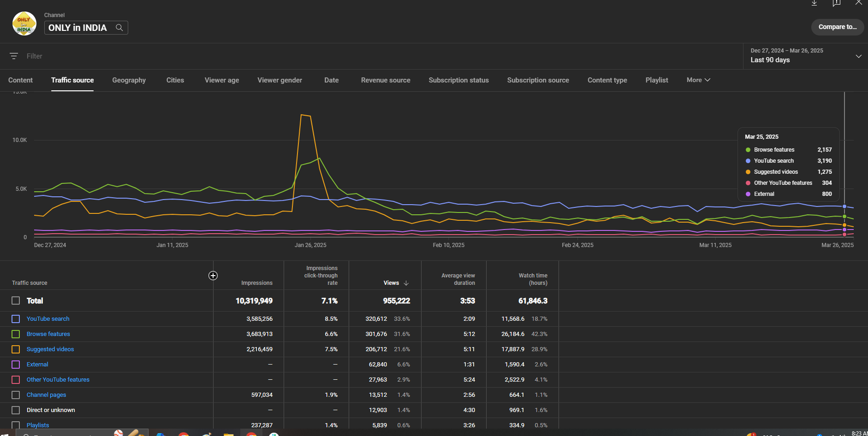
Task: Click the total watch time 61,846.3
Action: (533, 301)
